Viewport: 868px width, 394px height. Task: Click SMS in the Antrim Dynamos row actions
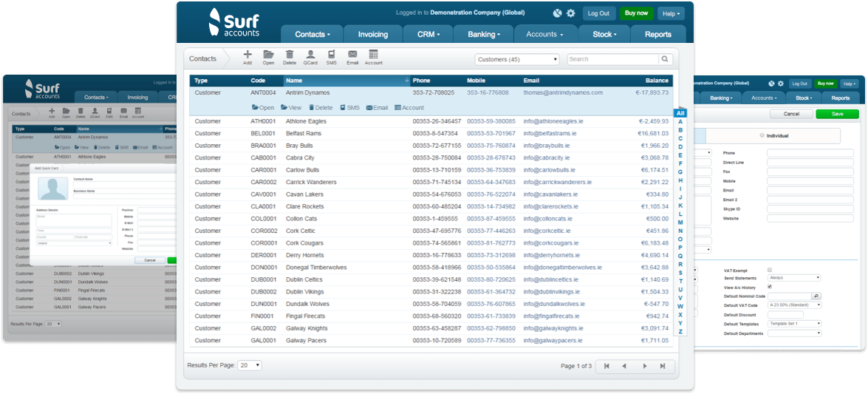(350, 107)
